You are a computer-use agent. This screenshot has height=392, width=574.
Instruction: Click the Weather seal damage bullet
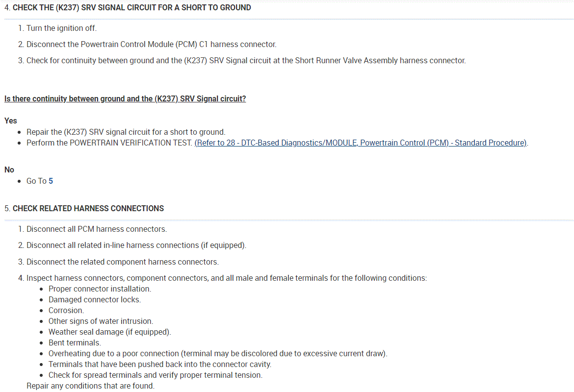coord(109,332)
